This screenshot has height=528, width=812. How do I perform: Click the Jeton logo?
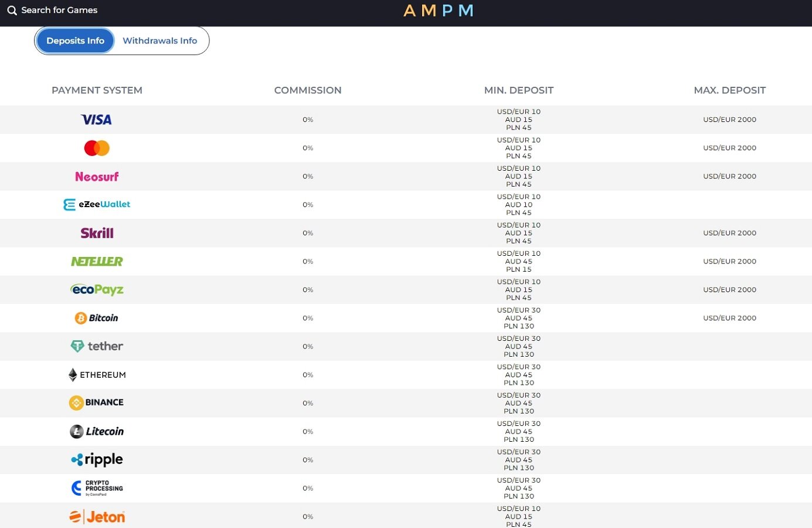(97, 516)
